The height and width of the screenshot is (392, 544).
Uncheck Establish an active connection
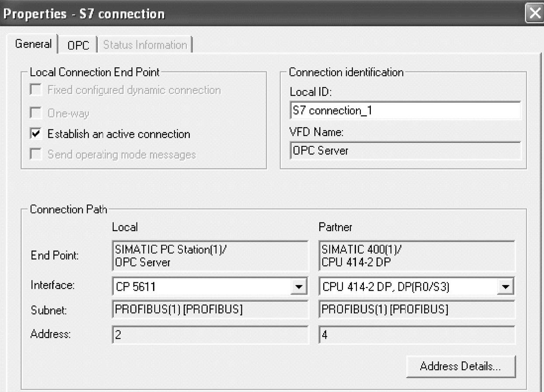(36, 134)
